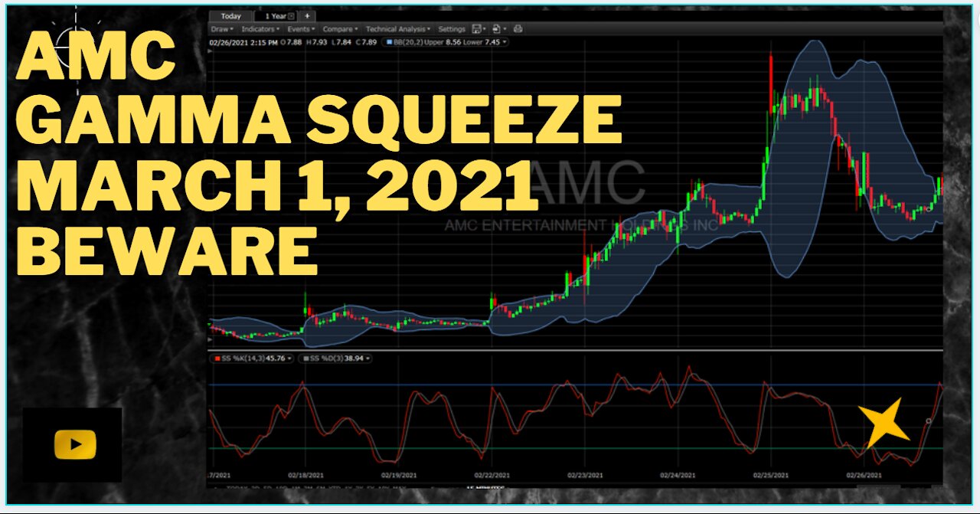Viewport: 980px width, 514px height.
Task: Expand the Events dropdown menu
Action: (x=301, y=29)
